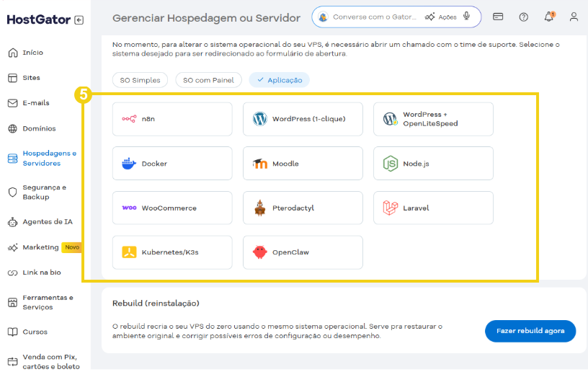Screen dimensions: 588x372
Task: Collapse the sidebar with the arrow icon
Action: tap(79, 20)
